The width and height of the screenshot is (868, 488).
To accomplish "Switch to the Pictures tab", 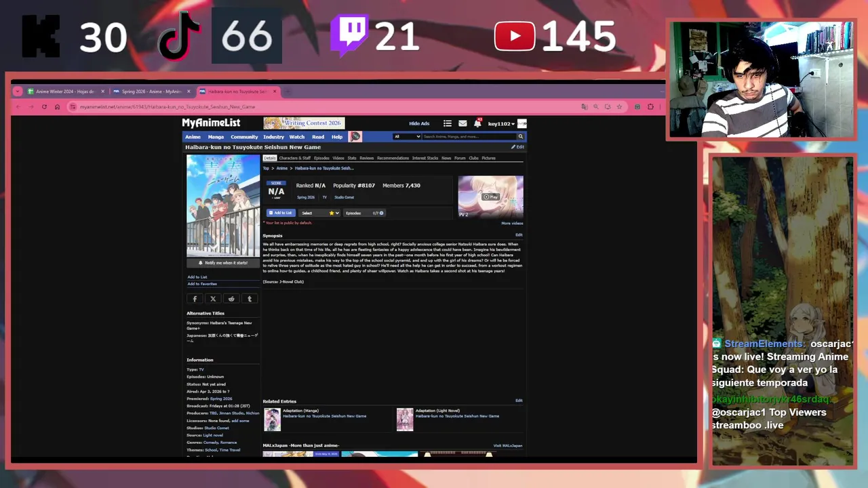I will (x=488, y=158).
